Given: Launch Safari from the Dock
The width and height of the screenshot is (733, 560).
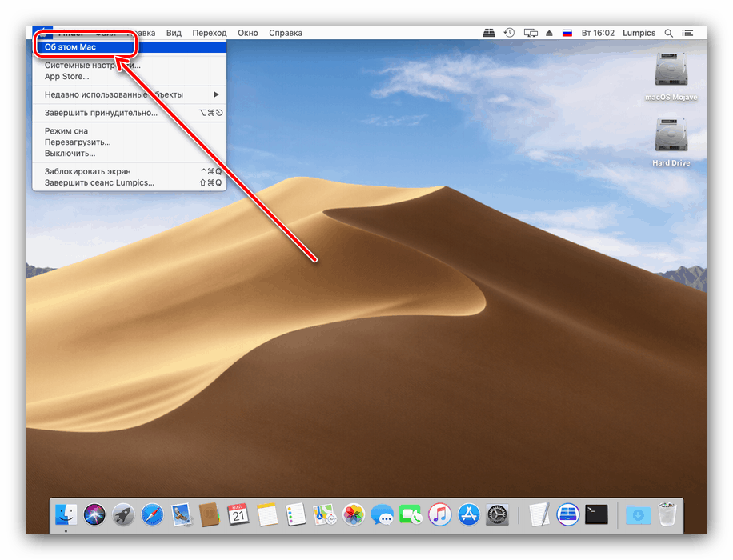Looking at the screenshot, I should click(x=151, y=514).
